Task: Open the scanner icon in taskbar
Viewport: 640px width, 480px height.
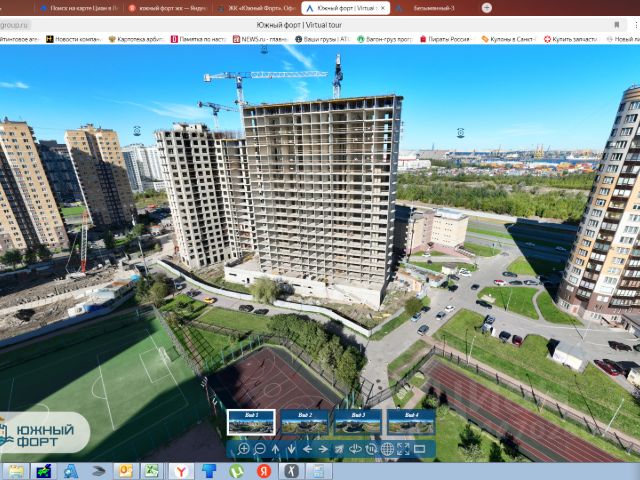Action: (x=98, y=471)
